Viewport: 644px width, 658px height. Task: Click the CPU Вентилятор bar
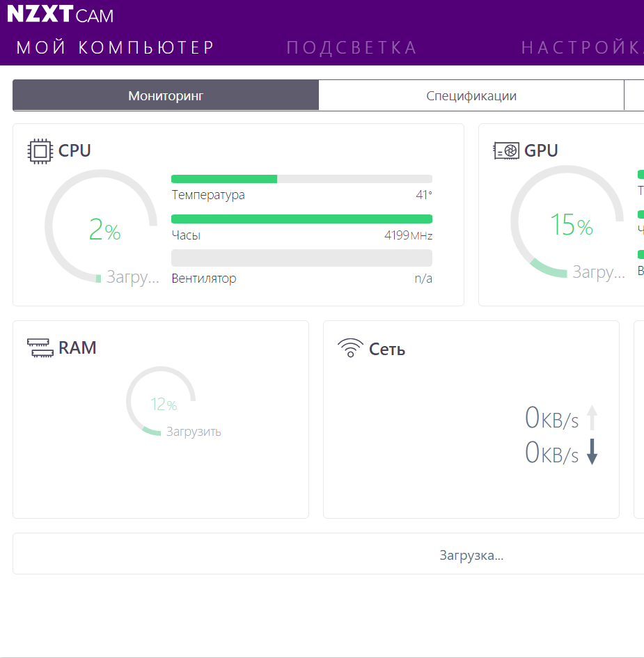[301, 258]
